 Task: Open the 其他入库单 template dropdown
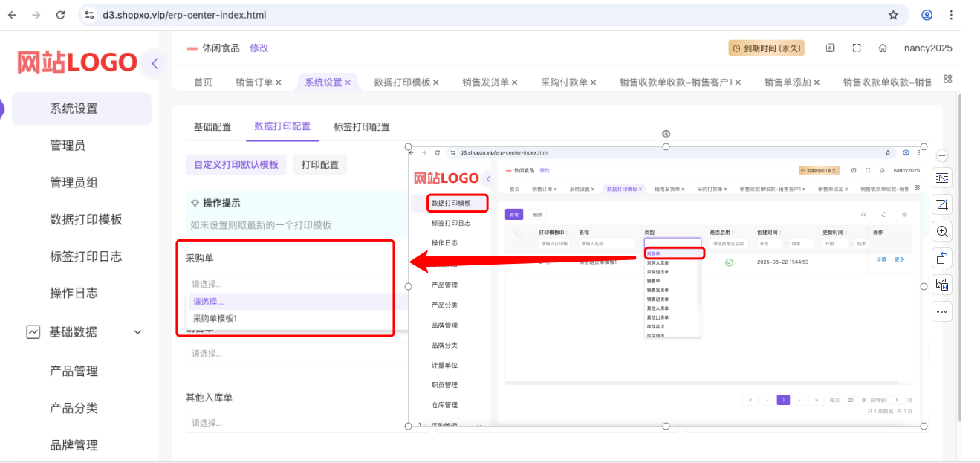pyautogui.click(x=297, y=423)
